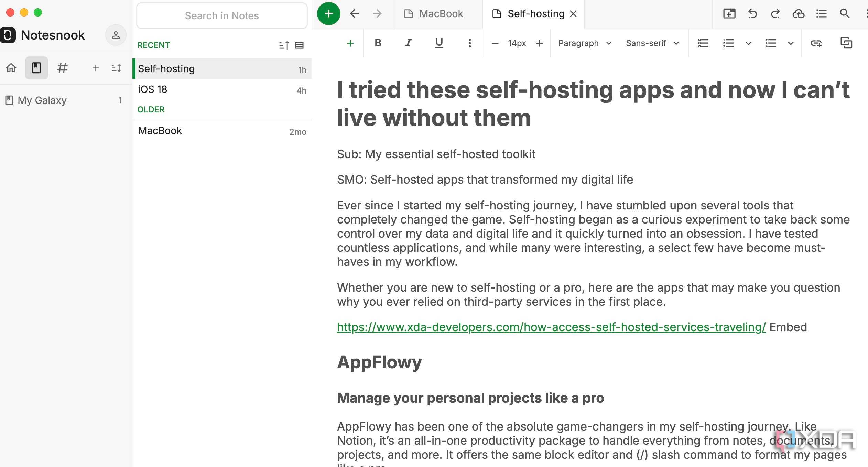Toggle the numbered list
The image size is (868, 467).
pos(728,43)
